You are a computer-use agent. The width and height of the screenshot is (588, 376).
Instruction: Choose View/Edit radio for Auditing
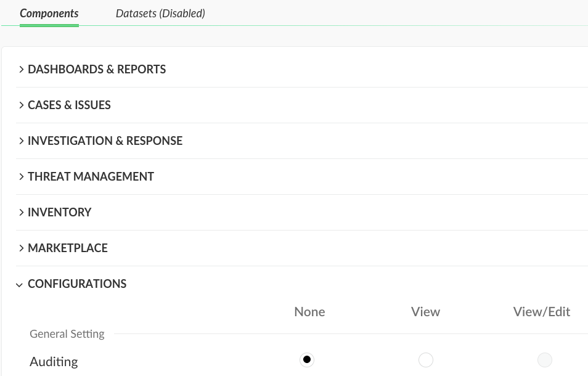coord(545,360)
